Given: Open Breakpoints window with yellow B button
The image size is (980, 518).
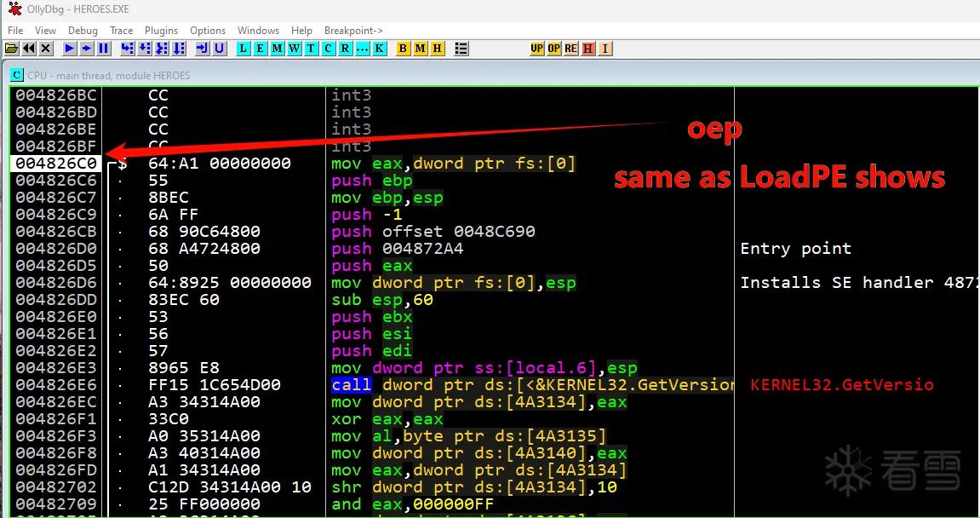Looking at the screenshot, I should 404,49.
